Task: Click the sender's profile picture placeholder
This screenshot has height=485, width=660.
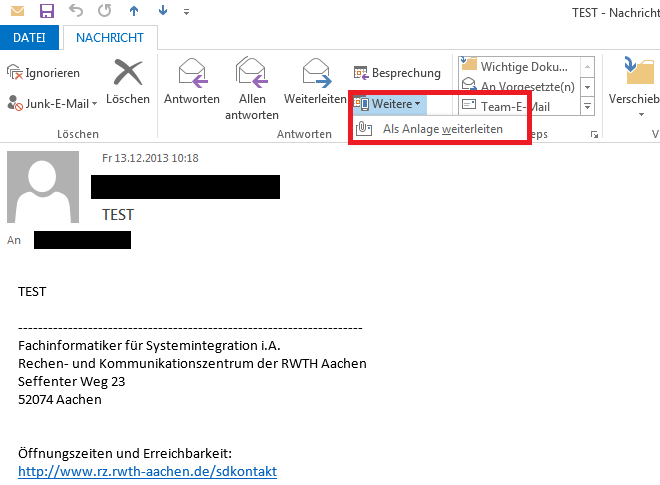Action: (x=43, y=187)
